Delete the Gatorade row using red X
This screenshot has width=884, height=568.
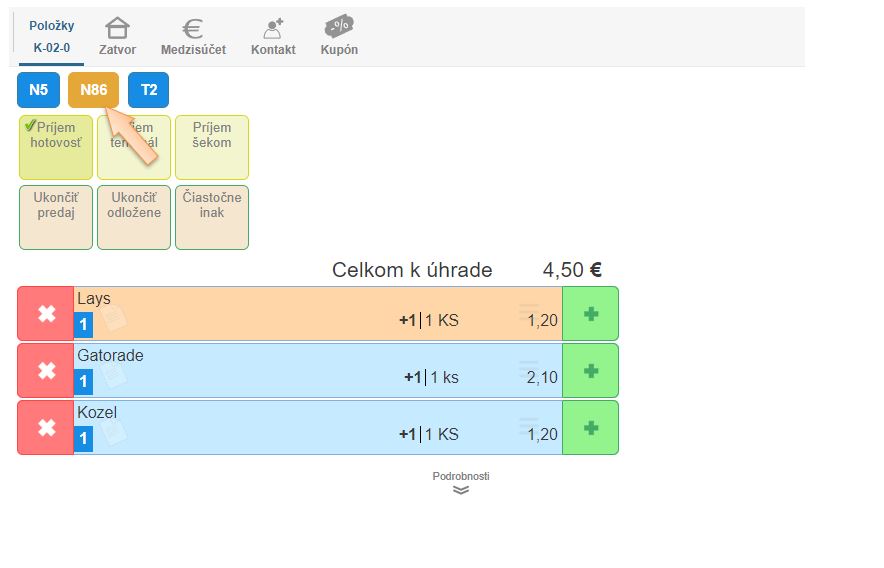[46, 371]
